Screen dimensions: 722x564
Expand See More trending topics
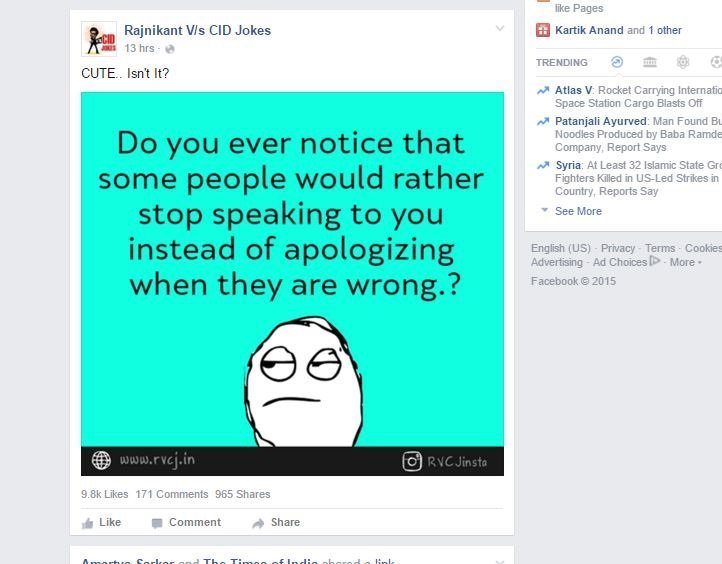point(578,211)
